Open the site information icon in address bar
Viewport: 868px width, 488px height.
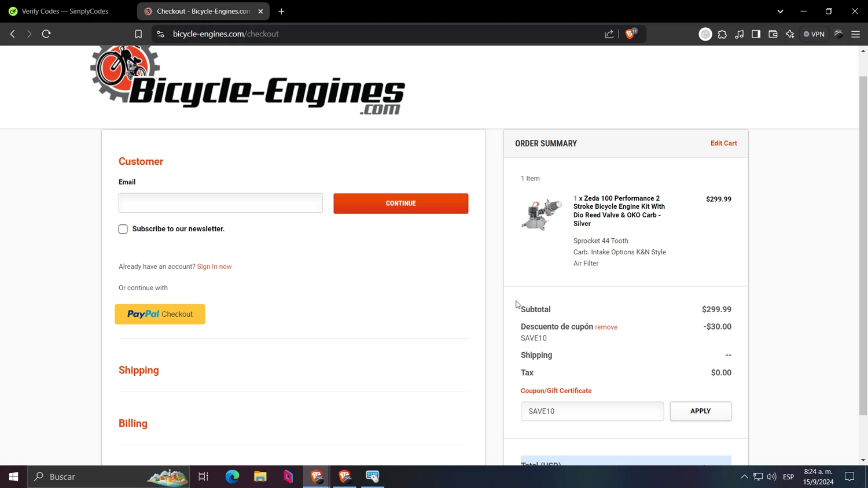[x=160, y=34]
